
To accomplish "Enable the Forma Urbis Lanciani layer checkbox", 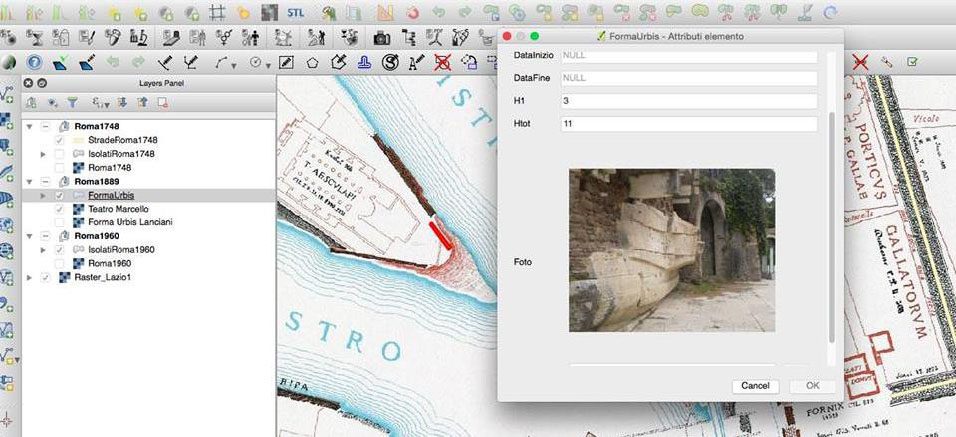I will click(x=60, y=222).
